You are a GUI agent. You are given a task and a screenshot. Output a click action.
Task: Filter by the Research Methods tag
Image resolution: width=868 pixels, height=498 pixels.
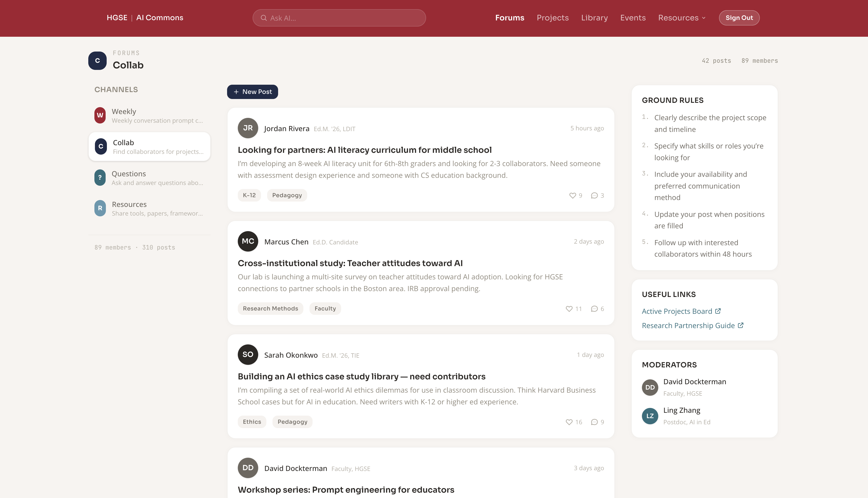[x=270, y=308]
